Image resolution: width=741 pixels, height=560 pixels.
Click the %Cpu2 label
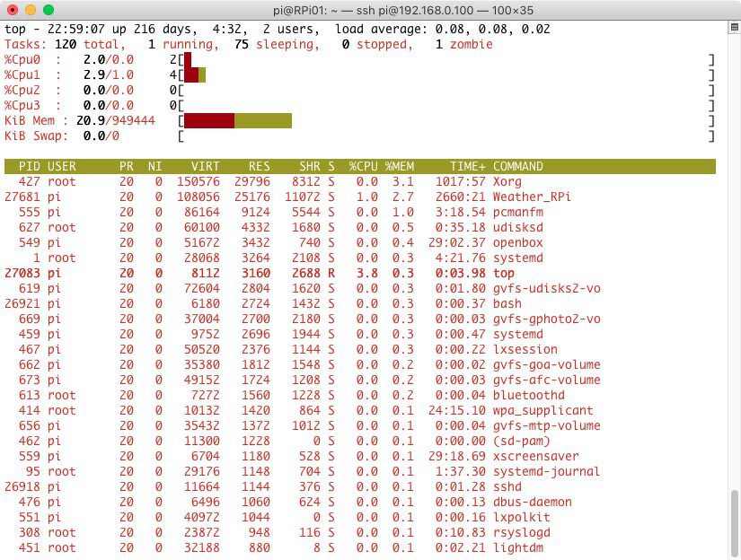point(22,90)
